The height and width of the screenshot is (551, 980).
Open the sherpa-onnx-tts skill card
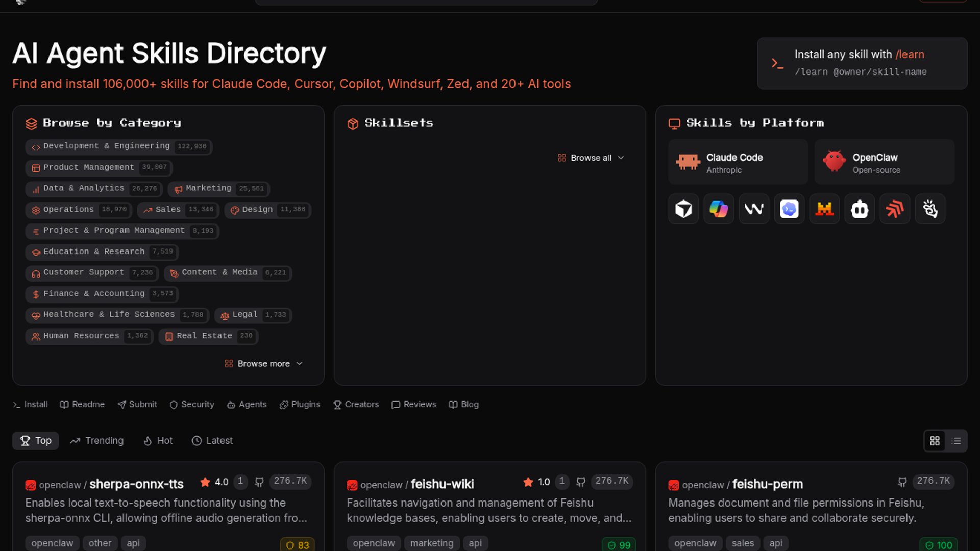[136, 484]
